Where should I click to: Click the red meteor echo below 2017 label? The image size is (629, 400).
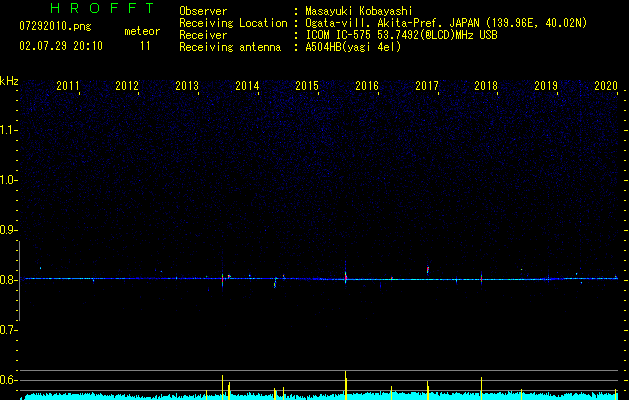coord(428,269)
